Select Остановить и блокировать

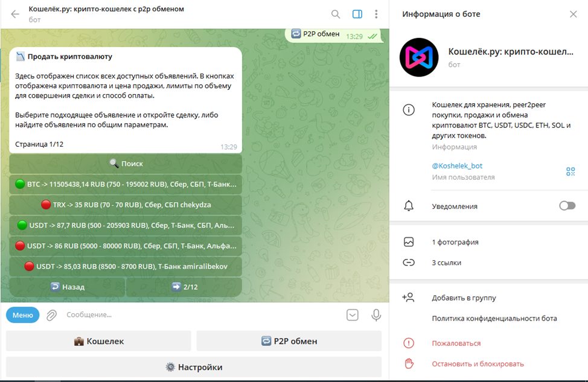coord(478,364)
